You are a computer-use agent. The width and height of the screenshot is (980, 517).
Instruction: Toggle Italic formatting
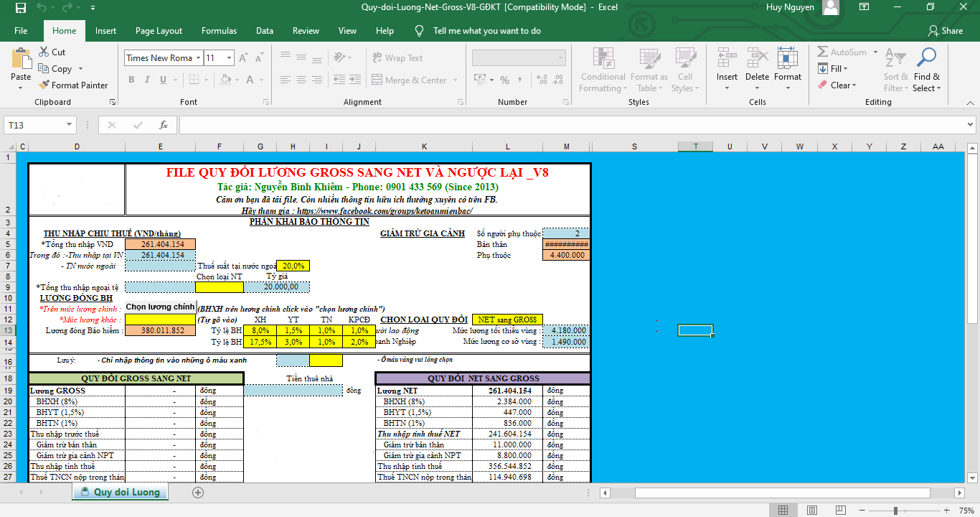[x=149, y=80]
